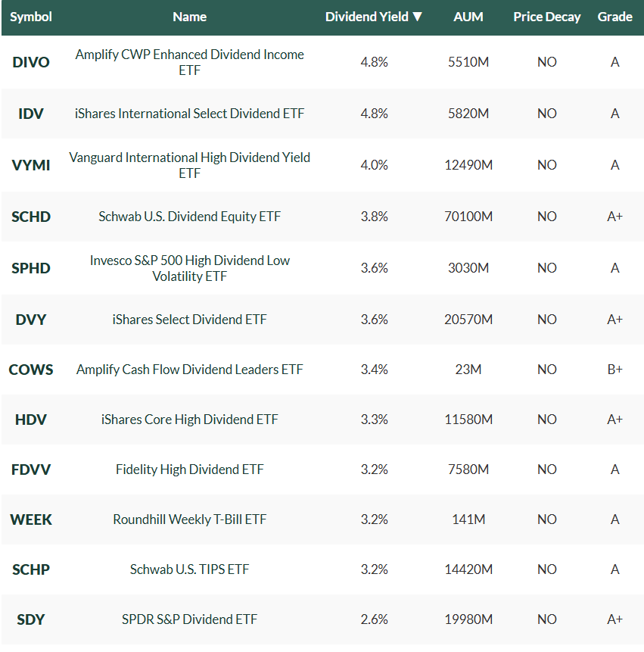
Task: Select iShares Core High Dividend ETF name
Action: [189, 420]
